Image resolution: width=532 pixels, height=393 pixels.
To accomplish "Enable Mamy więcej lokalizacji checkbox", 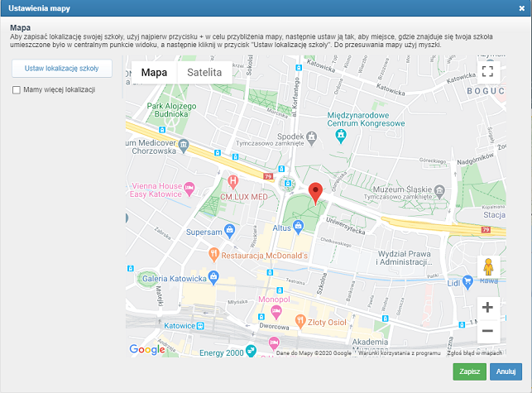I will (x=17, y=90).
